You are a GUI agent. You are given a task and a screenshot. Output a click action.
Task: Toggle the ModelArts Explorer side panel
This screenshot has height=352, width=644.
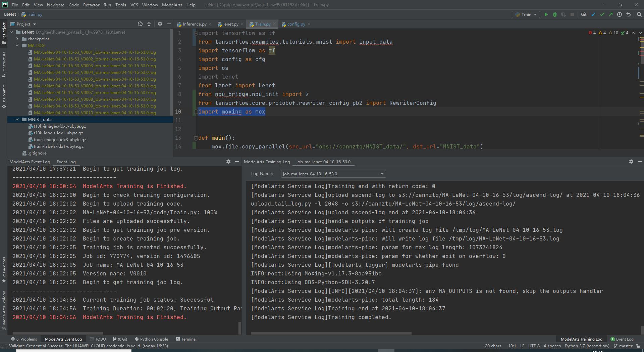click(4, 310)
